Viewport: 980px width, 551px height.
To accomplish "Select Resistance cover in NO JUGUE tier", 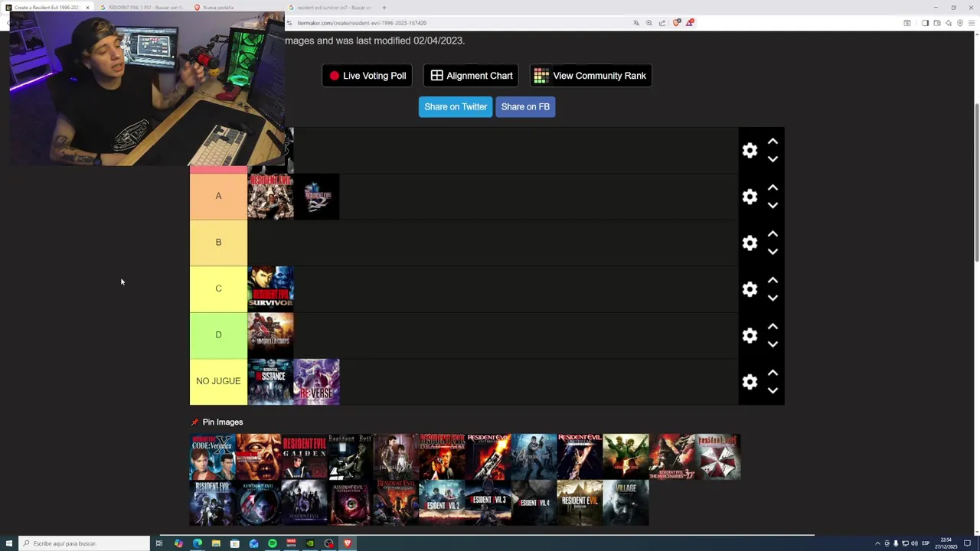I will point(270,381).
